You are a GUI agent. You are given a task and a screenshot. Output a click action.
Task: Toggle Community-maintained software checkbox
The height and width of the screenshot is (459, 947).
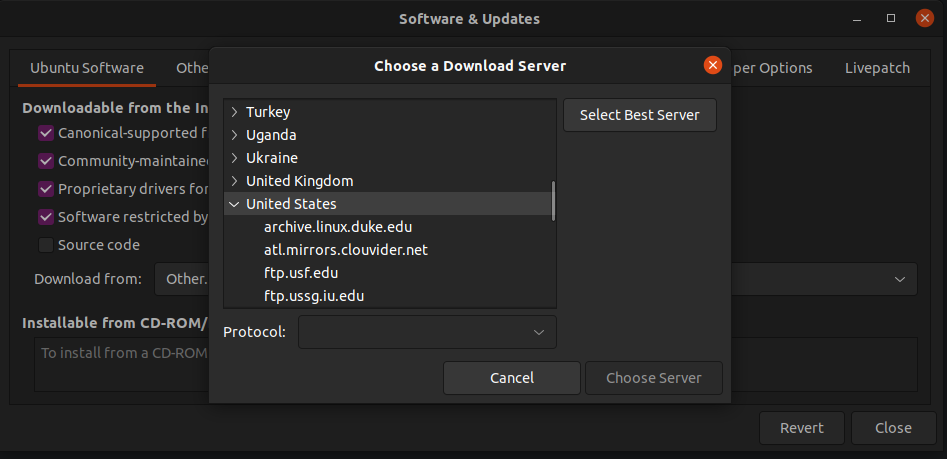[46, 161]
